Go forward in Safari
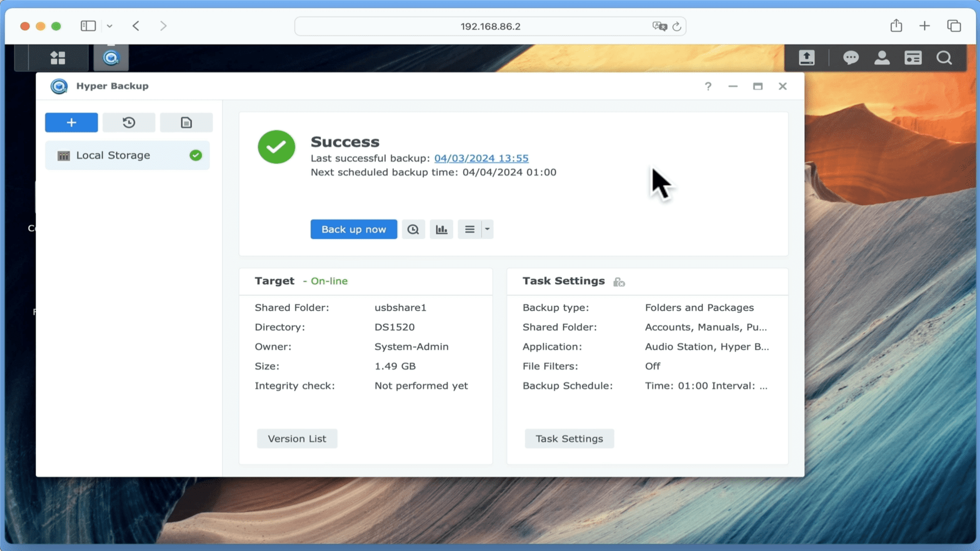The image size is (980, 551). [x=163, y=26]
